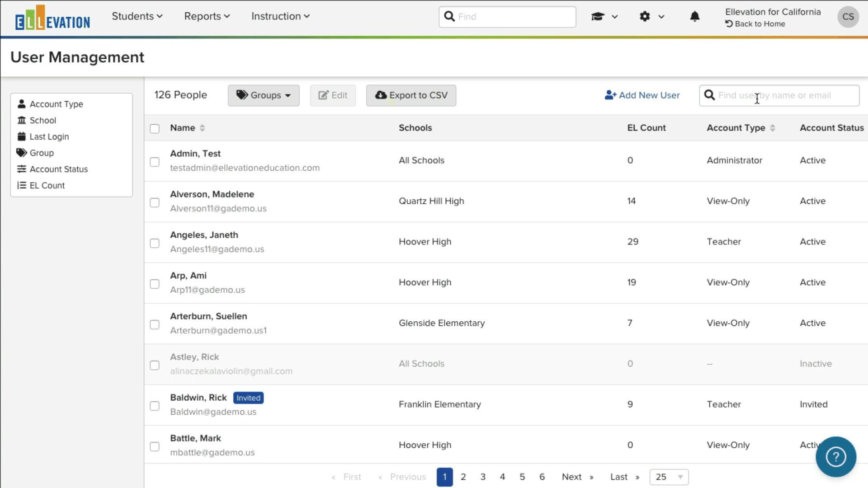Click the Schools column header
Image resolution: width=868 pixels, height=488 pixels.
click(415, 128)
